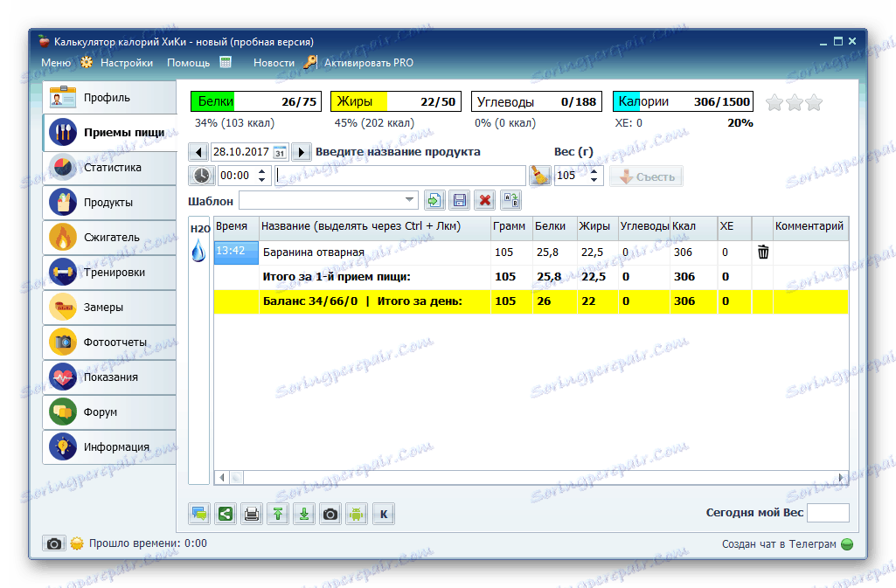
Task: Open Фотоотчеты section
Action: pyautogui.click(x=109, y=342)
